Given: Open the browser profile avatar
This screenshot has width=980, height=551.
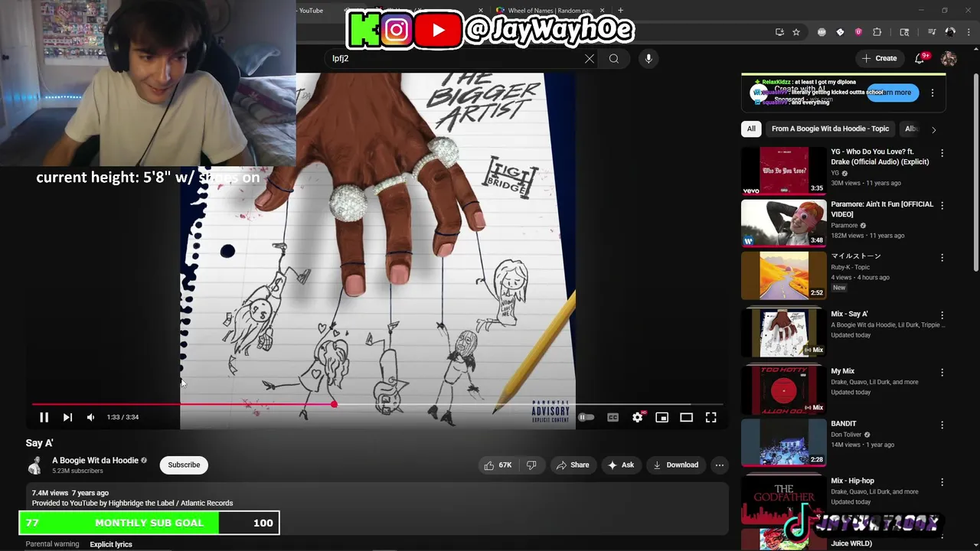Looking at the screenshot, I should coord(950,32).
